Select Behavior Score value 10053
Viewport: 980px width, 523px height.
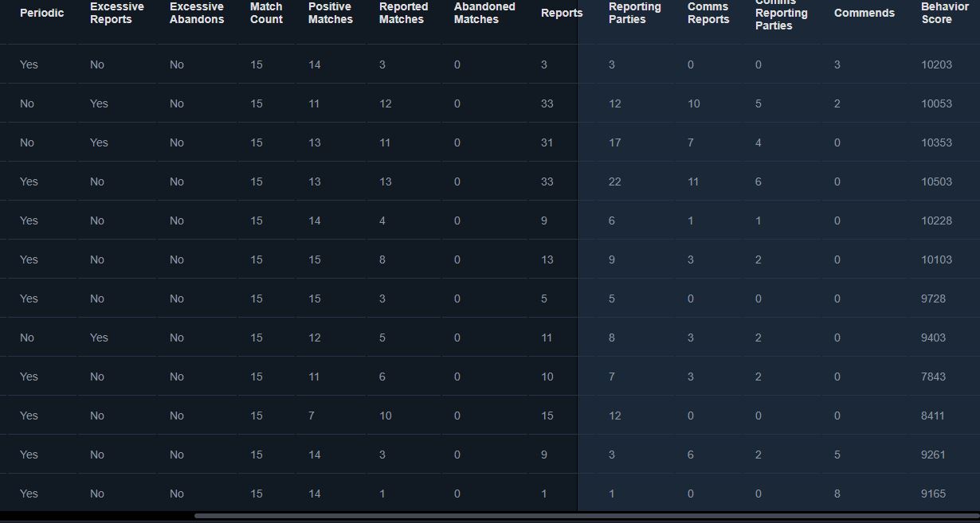point(936,103)
